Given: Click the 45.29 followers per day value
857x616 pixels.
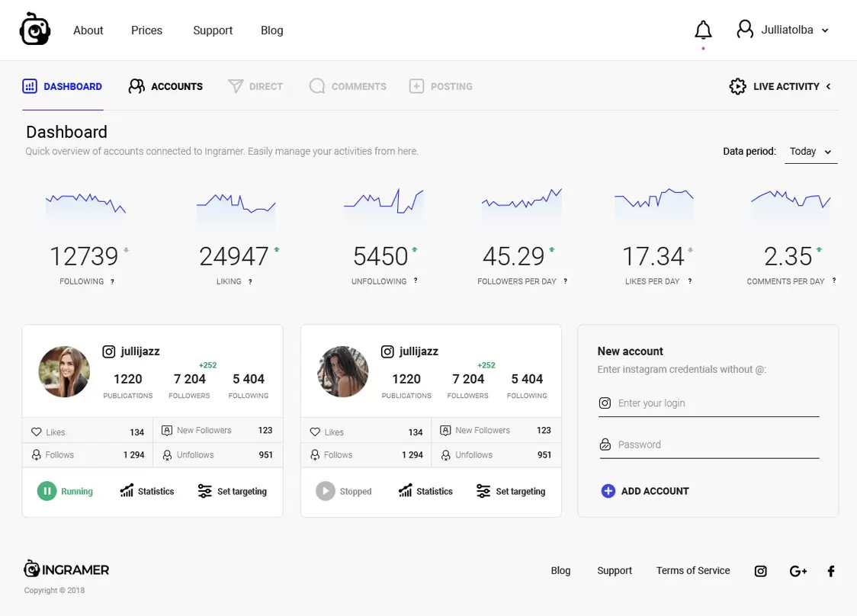Looking at the screenshot, I should [x=514, y=256].
